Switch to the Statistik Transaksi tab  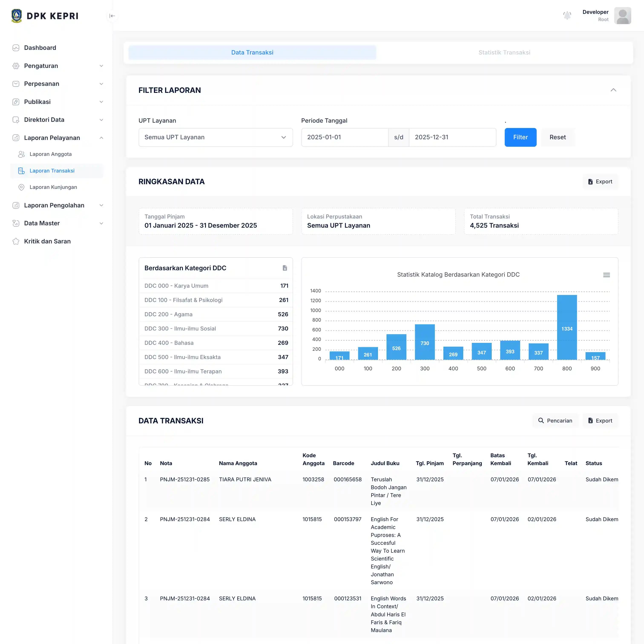[x=504, y=52]
